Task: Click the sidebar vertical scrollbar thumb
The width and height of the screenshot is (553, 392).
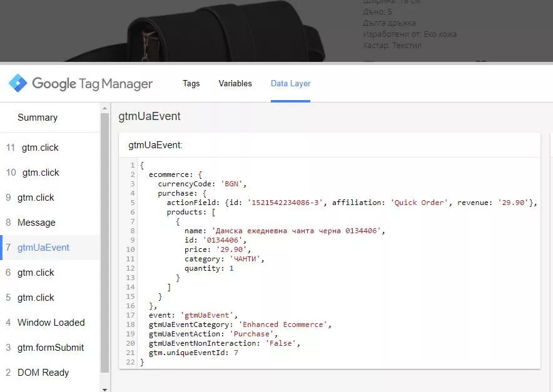Action: pyautogui.click(x=104, y=243)
